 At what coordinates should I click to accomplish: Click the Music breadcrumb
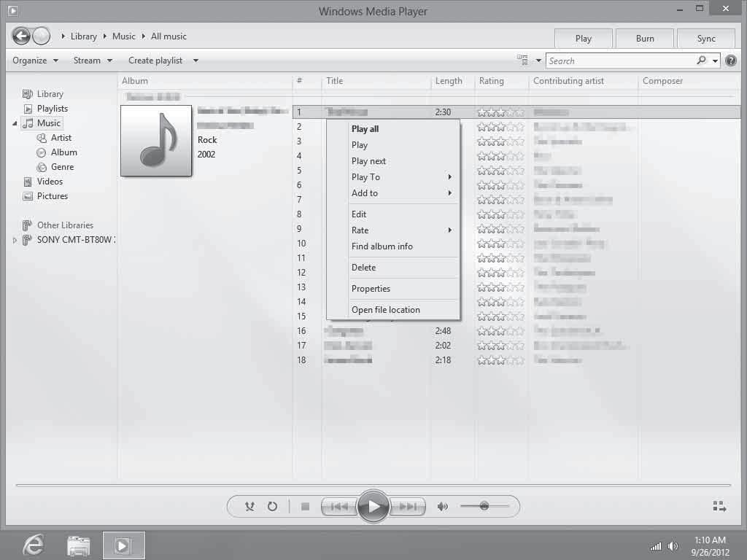pos(124,36)
